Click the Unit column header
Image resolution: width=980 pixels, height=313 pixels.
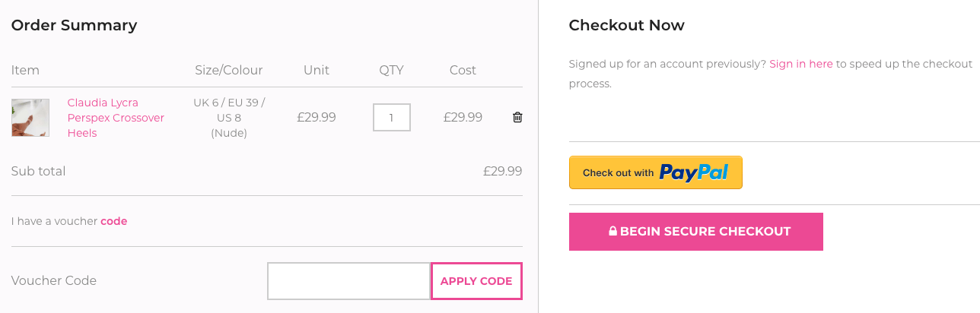coord(317,70)
